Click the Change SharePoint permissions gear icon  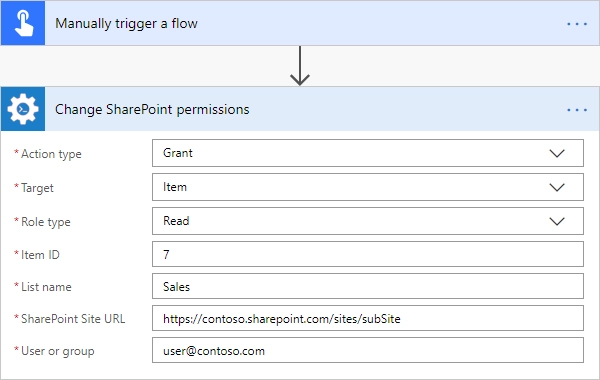23,109
